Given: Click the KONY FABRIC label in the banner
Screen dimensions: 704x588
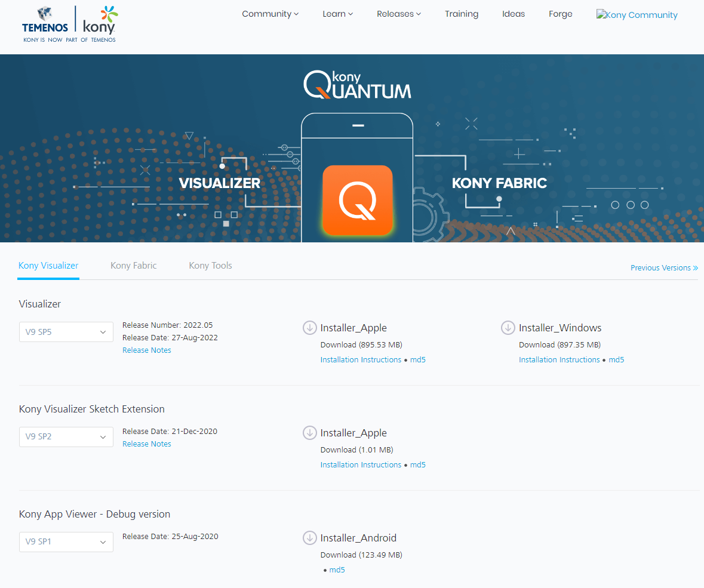Looking at the screenshot, I should [499, 183].
